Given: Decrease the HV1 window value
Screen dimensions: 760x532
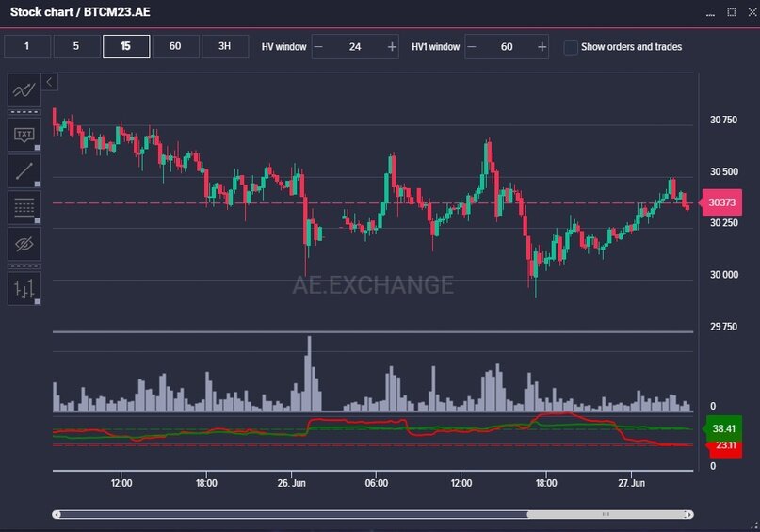Looking at the screenshot, I should (471, 47).
